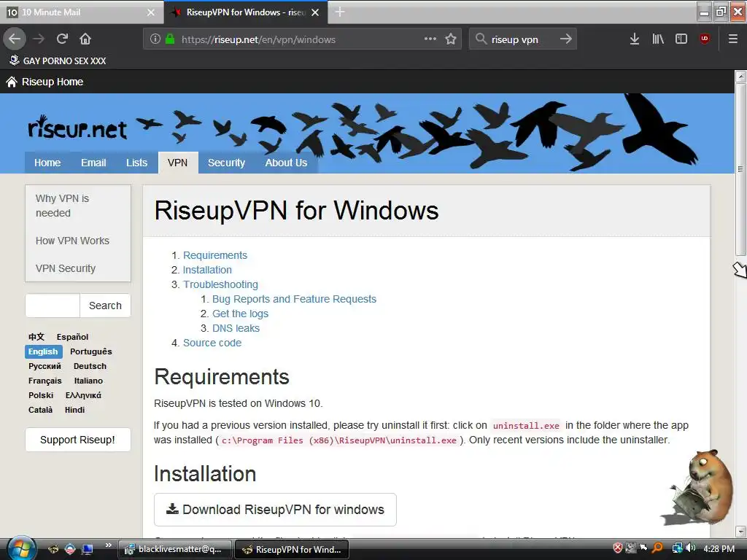Open the browser home page icon
747x560 pixels.
pyautogui.click(x=85, y=39)
